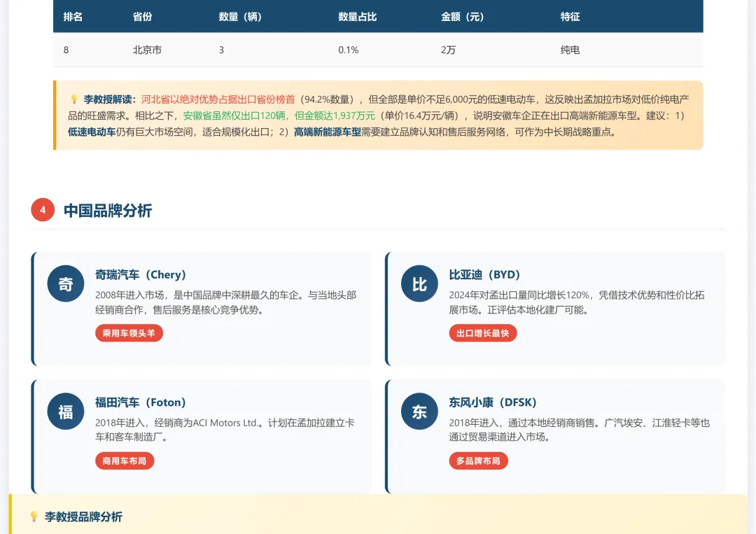This screenshot has height=534, width=756.
Task: Click the bold 高端新能源车型 text
Action: [328, 132]
